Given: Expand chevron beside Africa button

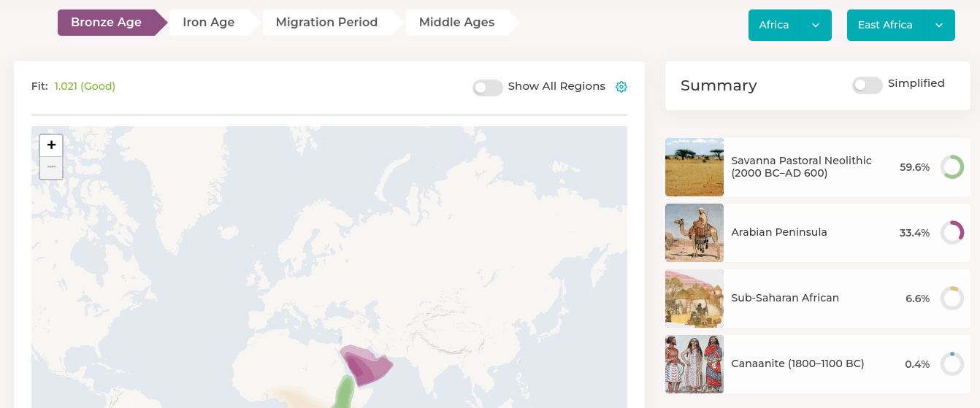Looking at the screenshot, I should tap(816, 25).
